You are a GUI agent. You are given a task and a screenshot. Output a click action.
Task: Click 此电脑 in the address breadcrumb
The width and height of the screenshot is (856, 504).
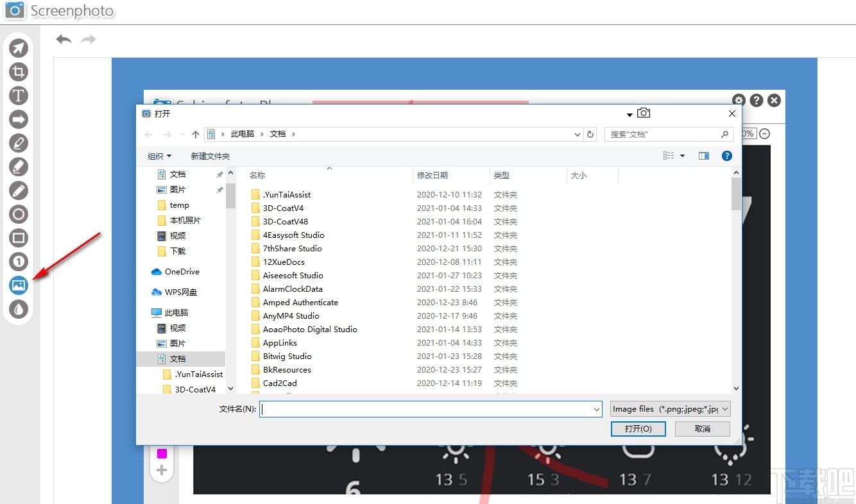click(x=242, y=133)
